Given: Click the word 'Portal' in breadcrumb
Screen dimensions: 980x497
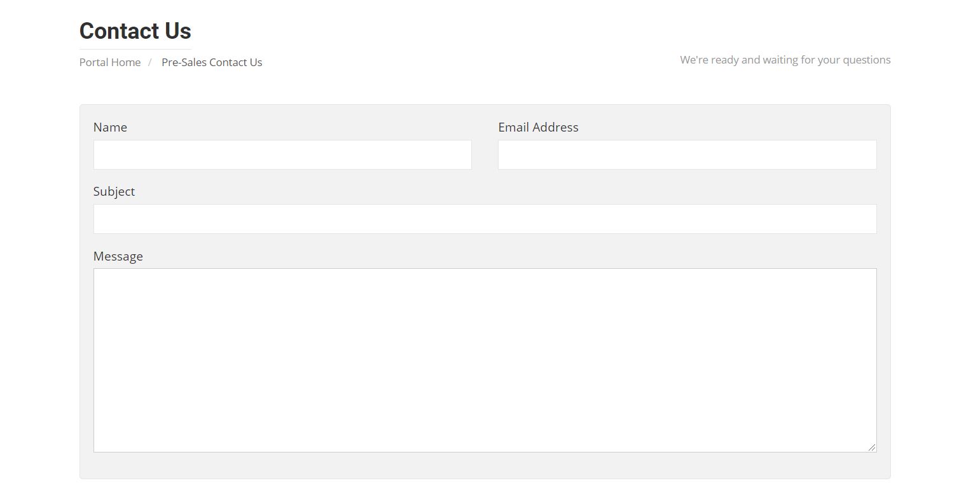Looking at the screenshot, I should tap(93, 62).
